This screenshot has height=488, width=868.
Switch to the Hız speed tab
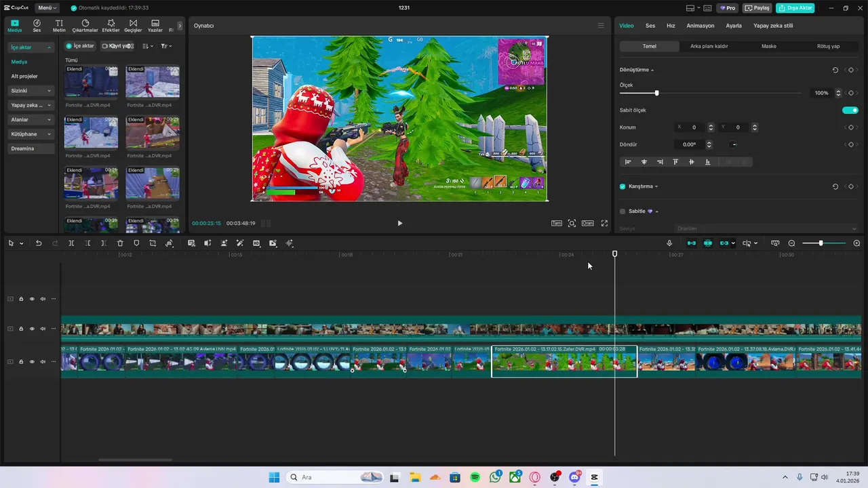[671, 26]
